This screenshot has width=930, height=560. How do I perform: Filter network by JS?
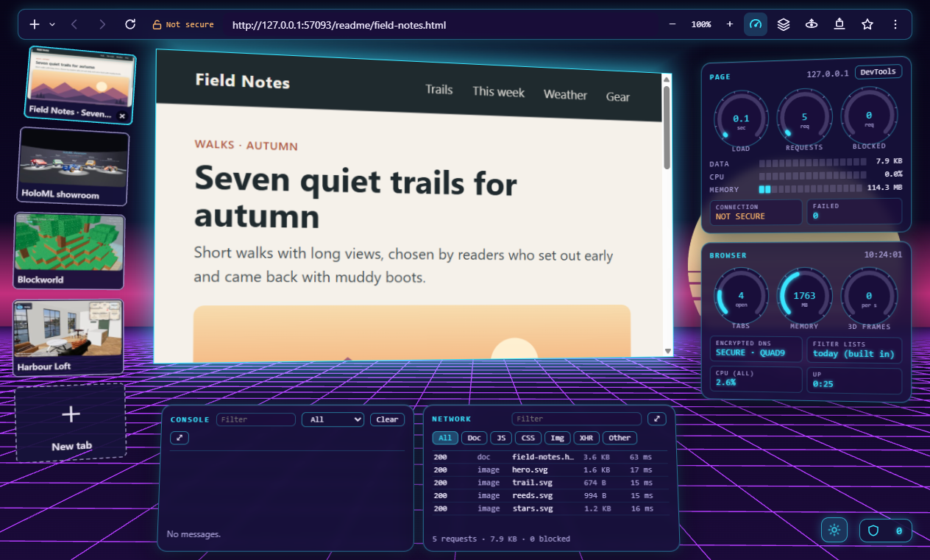click(x=500, y=438)
